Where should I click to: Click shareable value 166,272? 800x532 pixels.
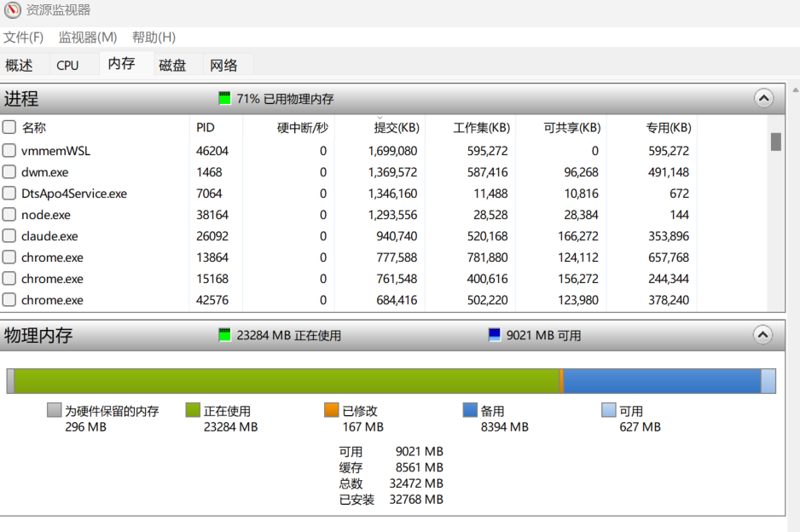578,237
